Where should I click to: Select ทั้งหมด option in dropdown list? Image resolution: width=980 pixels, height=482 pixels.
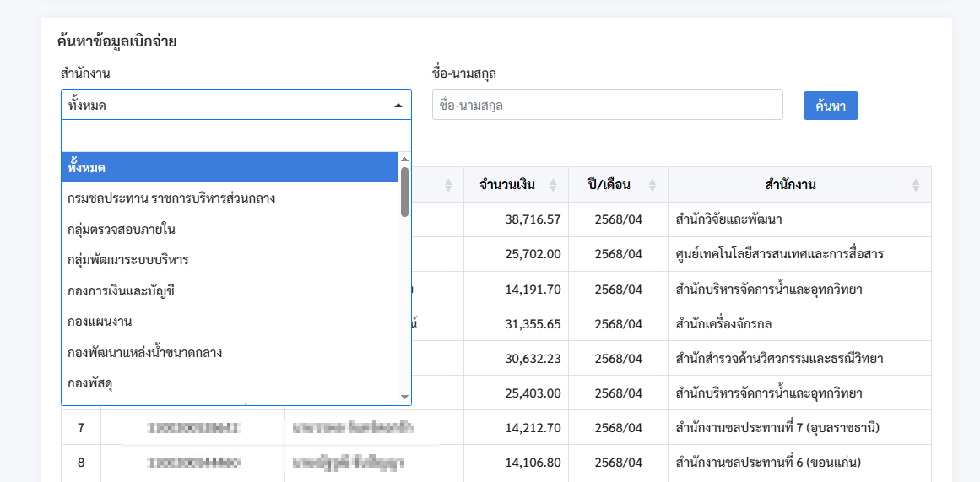point(230,167)
